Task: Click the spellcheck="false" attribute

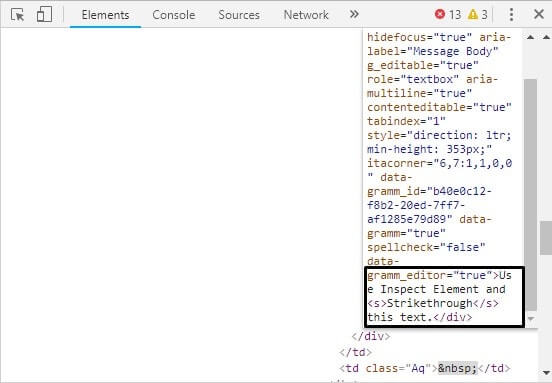Action: click(426, 247)
